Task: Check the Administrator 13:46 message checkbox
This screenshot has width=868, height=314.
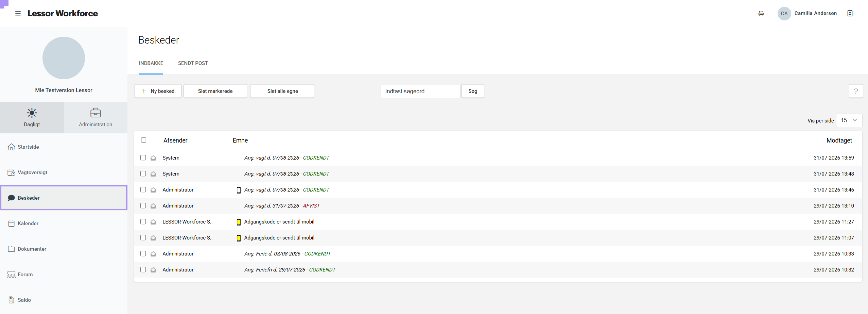Action: pyautogui.click(x=143, y=189)
